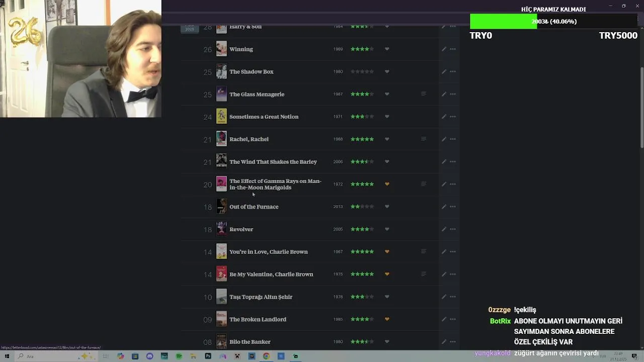Open three-dot menu for Be My Valentine, Charlie Brown

tap(453, 274)
